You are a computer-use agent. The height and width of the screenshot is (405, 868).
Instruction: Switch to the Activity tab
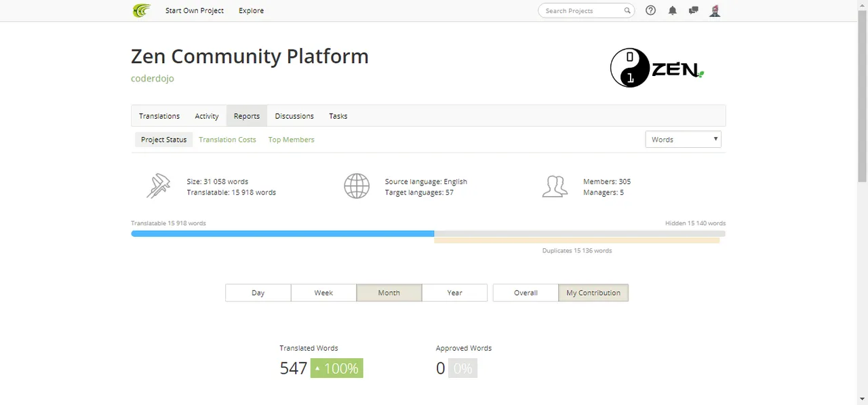(x=207, y=116)
